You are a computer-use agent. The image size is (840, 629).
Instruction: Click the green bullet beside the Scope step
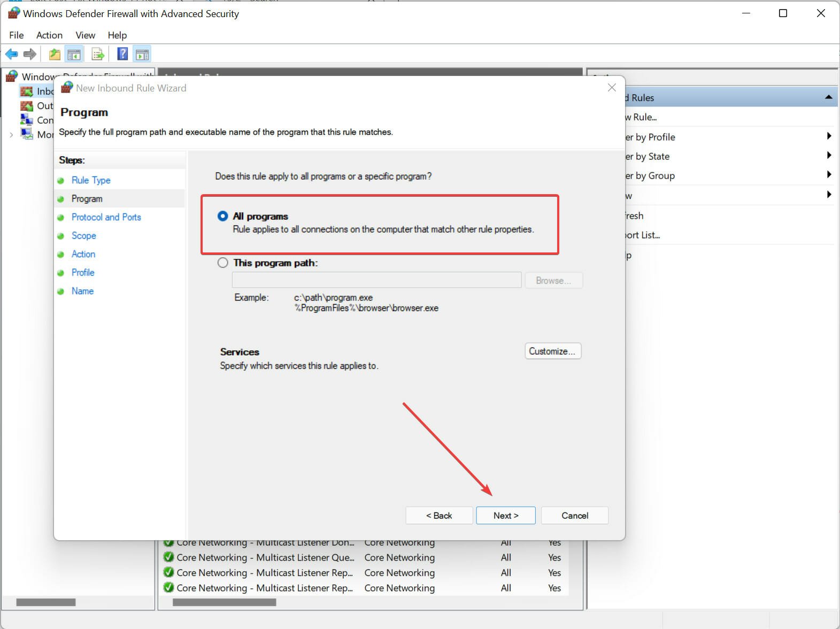61,236
